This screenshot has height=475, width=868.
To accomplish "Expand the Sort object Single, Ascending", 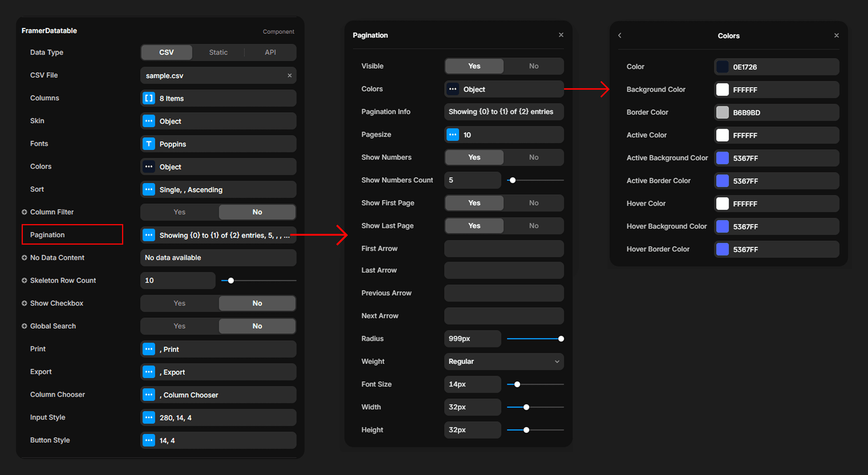I will (218, 190).
